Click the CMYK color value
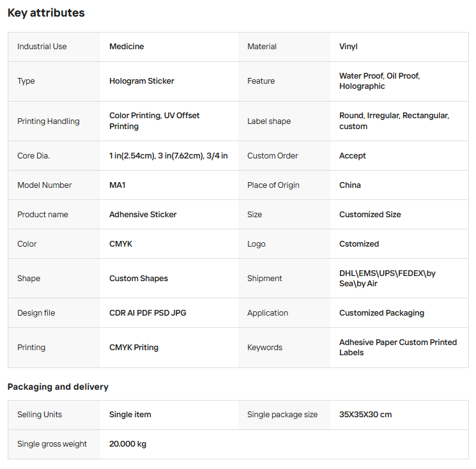 121,244
